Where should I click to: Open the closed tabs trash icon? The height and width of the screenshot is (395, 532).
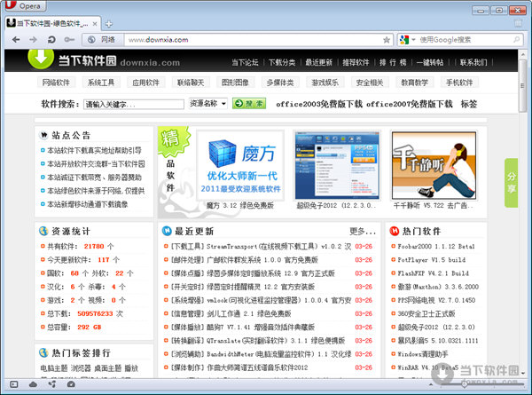point(518,23)
